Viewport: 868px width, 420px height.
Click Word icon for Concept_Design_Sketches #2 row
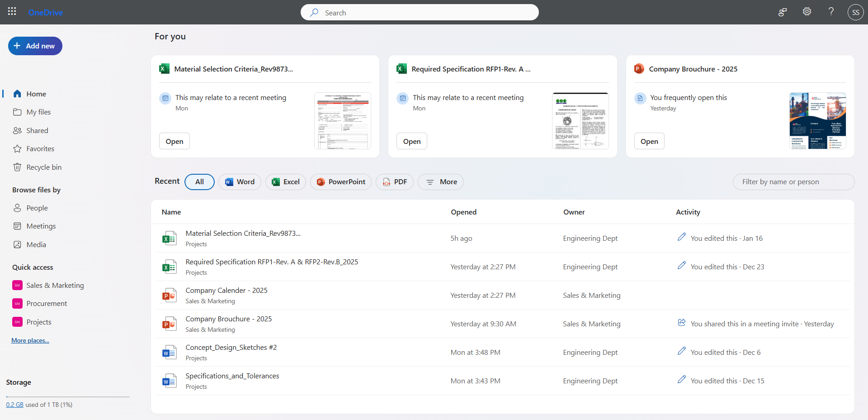tap(170, 352)
